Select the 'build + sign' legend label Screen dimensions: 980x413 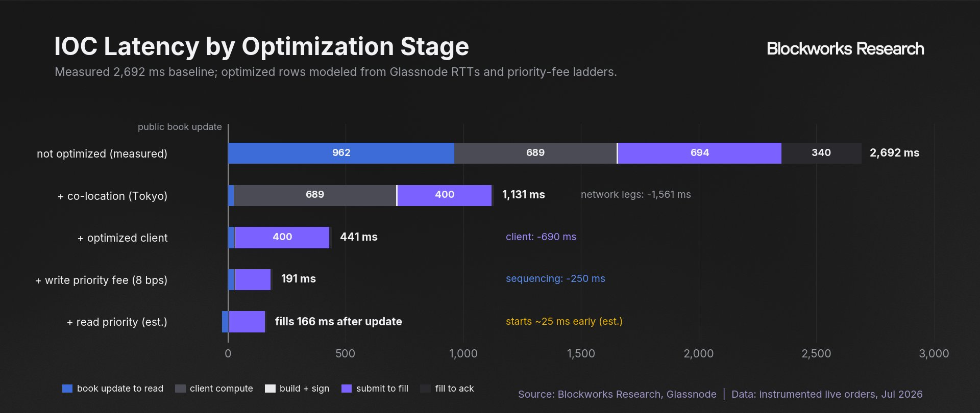(304, 389)
